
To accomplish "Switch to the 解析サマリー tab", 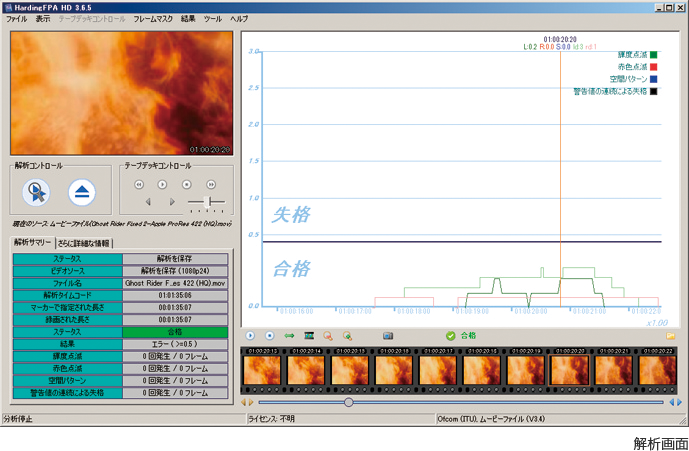I will click(x=33, y=243).
